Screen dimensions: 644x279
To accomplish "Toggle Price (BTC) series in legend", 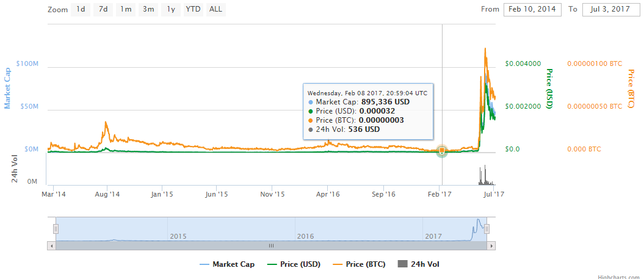I will click(x=359, y=264).
